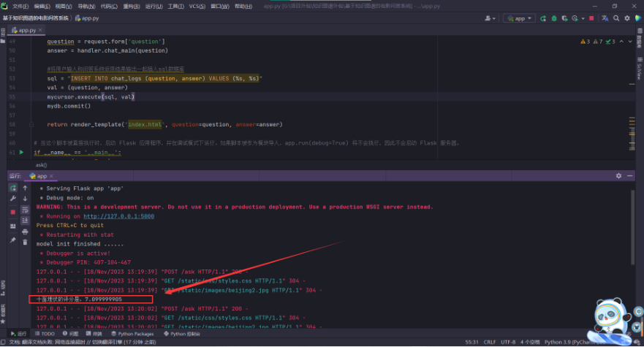
Task: Toggle the tool window bars status bar icon
Action: click(3, 342)
